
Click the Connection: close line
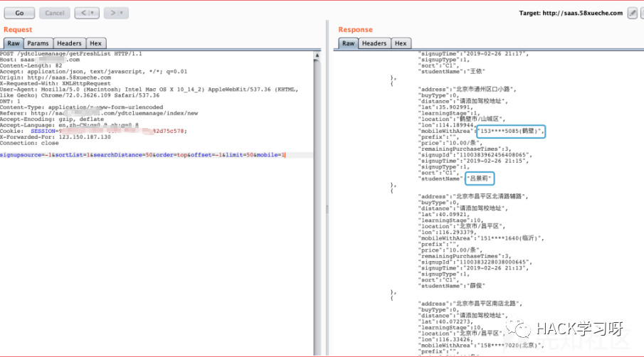tap(29, 143)
